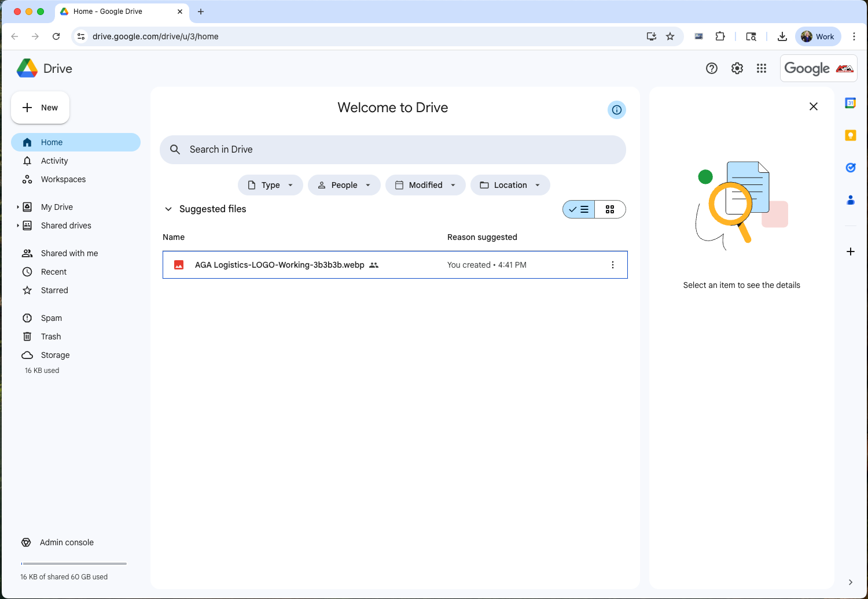Open the Type filter dropdown
This screenshot has height=599, width=868.
click(270, 185)
